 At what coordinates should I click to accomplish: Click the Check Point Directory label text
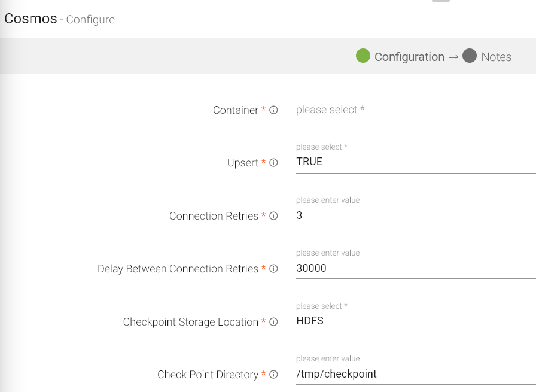(x=208, y=375)
